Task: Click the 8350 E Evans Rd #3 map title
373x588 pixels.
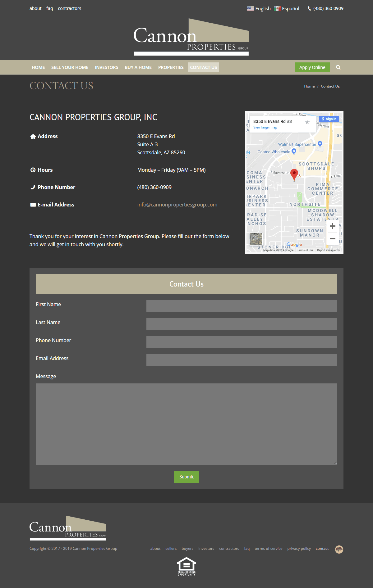Action: [273, 121]
